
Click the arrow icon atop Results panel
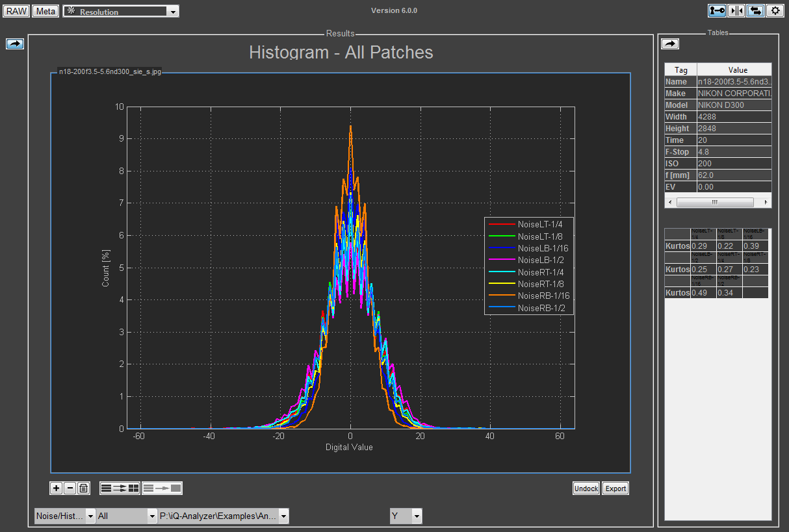coord(15,44)
